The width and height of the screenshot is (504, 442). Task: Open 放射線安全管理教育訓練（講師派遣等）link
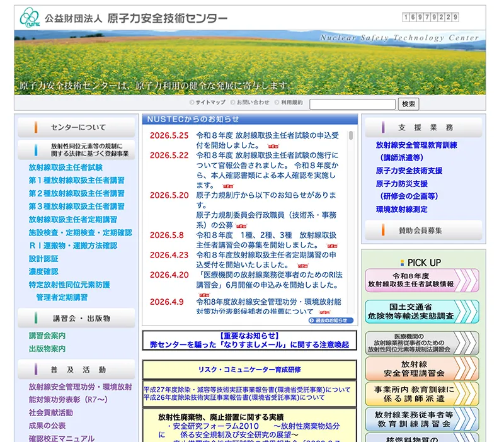[x=416, y=151]
